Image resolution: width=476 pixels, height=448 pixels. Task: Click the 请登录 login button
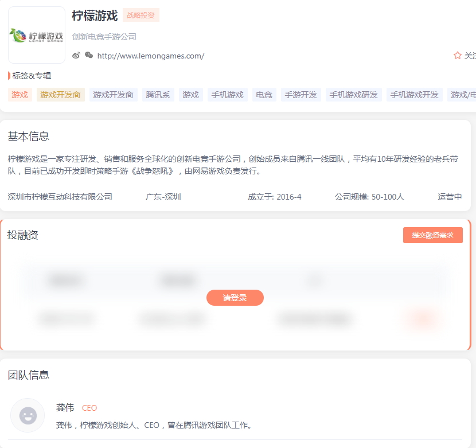[235, 298]
